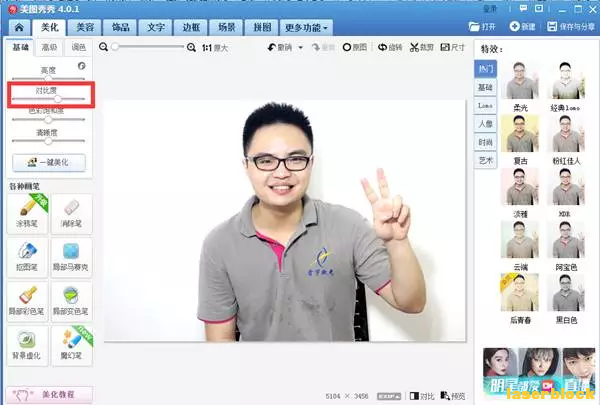Switch to the 边框 tab
Viewport: 600px width, 405px height.
(x=191, y=28)
